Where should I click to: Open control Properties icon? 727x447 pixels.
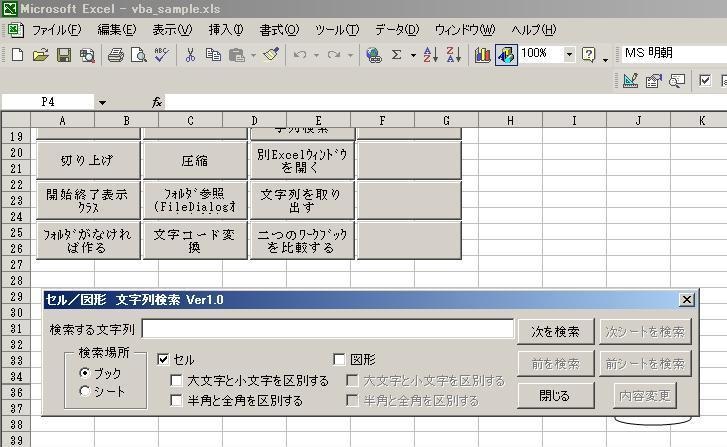tap(654, 81)
